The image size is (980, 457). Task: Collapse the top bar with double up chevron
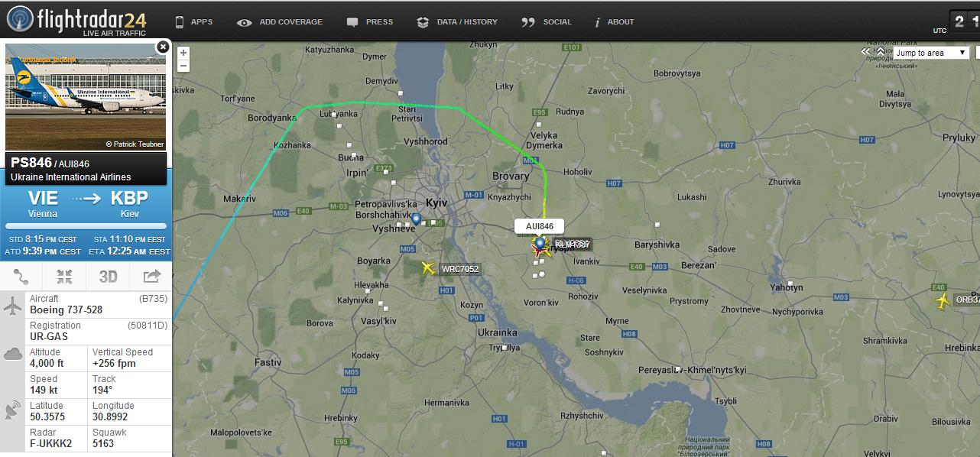click(881, 51)
